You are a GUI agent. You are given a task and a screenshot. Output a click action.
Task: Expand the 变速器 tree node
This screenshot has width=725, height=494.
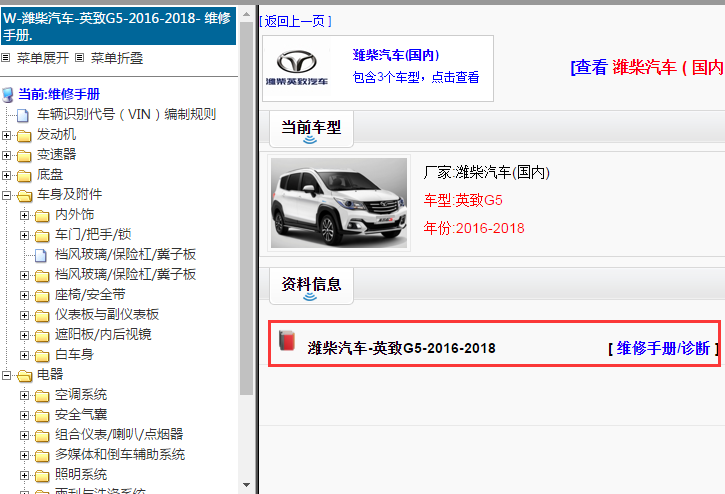click(x=6, y=155)
